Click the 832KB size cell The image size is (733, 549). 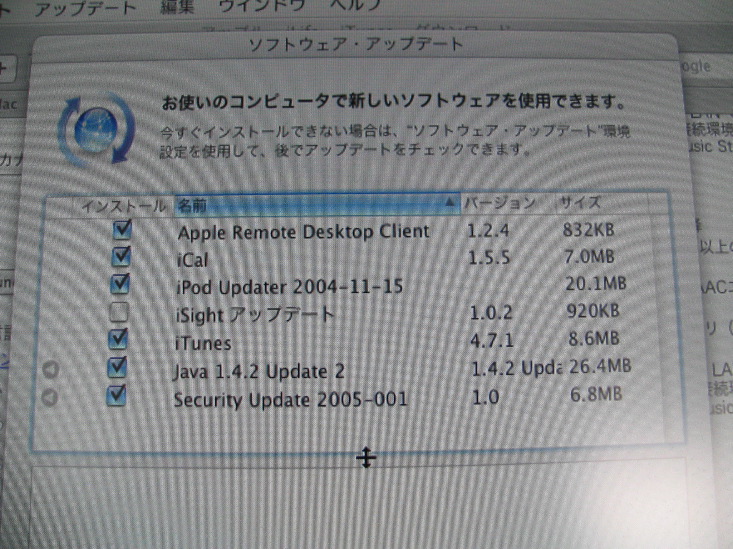click(588, 230)
